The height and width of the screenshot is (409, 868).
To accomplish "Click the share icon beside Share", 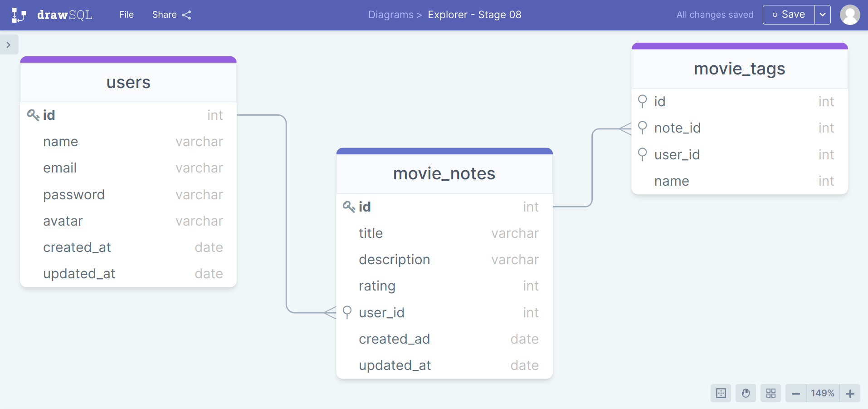I will tap(186, 15).
